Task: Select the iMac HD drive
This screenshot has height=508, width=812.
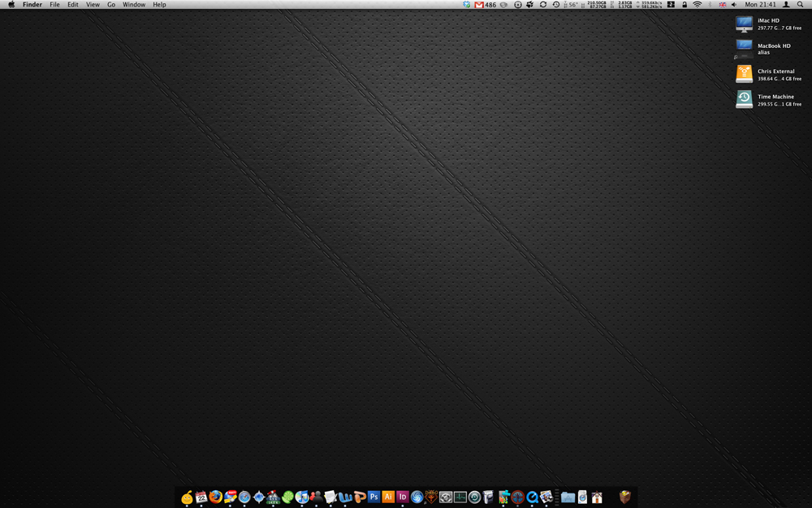Action: pos(744,24)
